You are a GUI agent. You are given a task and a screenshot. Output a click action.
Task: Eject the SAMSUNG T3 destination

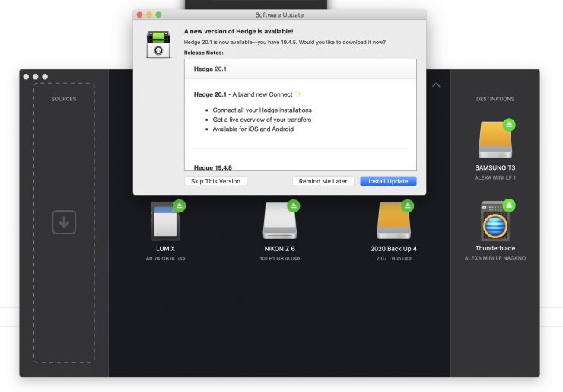tap(508, 124)
